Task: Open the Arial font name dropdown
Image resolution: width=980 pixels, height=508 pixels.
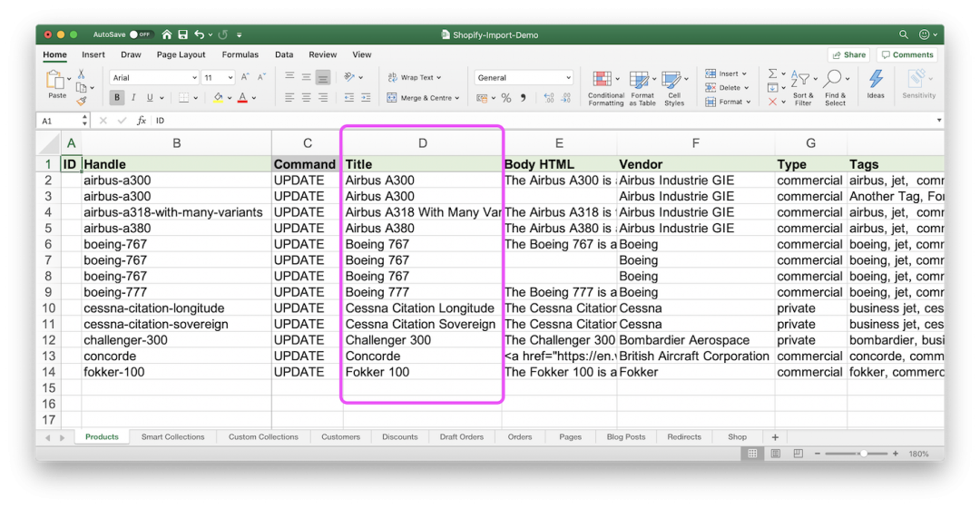Action: click(x=152, y=78)
